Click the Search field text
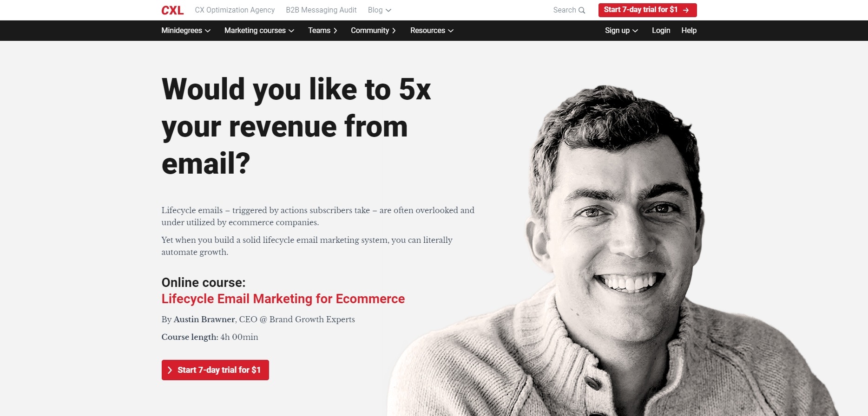The height and width of the screenshot is (416, 868). point(564,10)
